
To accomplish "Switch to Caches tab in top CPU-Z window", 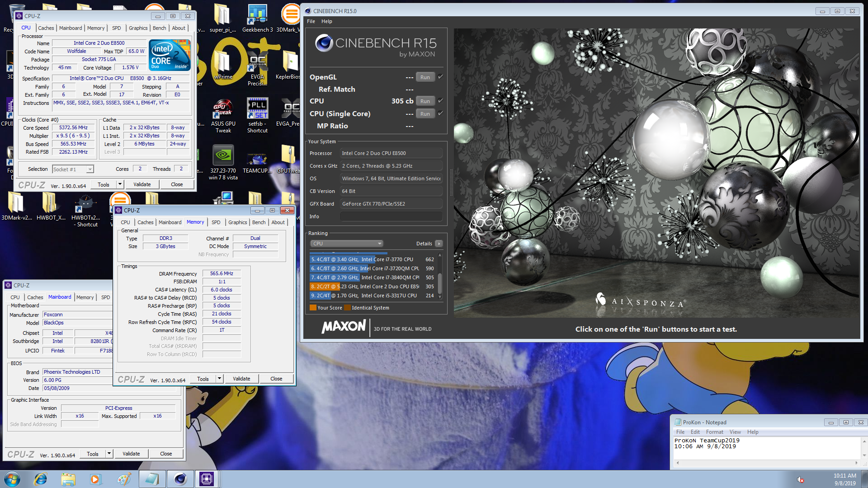I will [46, 28].
